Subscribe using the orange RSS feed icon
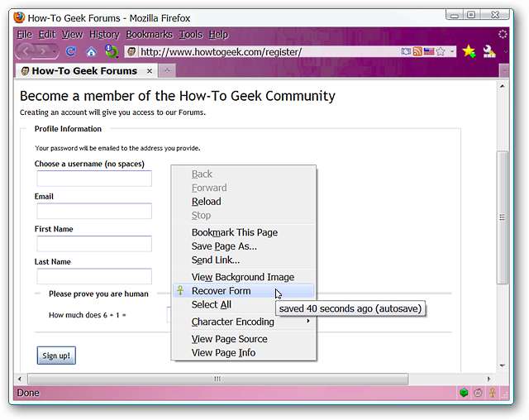This screenshot has width=529, height=420. click(x=417, y=51)
